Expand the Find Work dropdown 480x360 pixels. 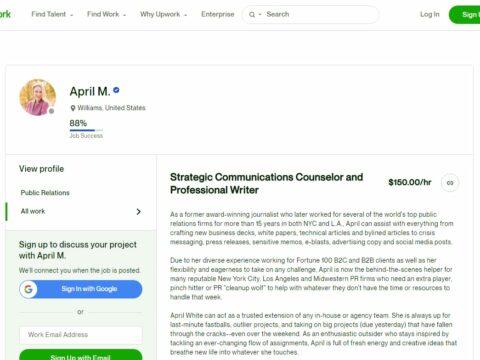106,14
